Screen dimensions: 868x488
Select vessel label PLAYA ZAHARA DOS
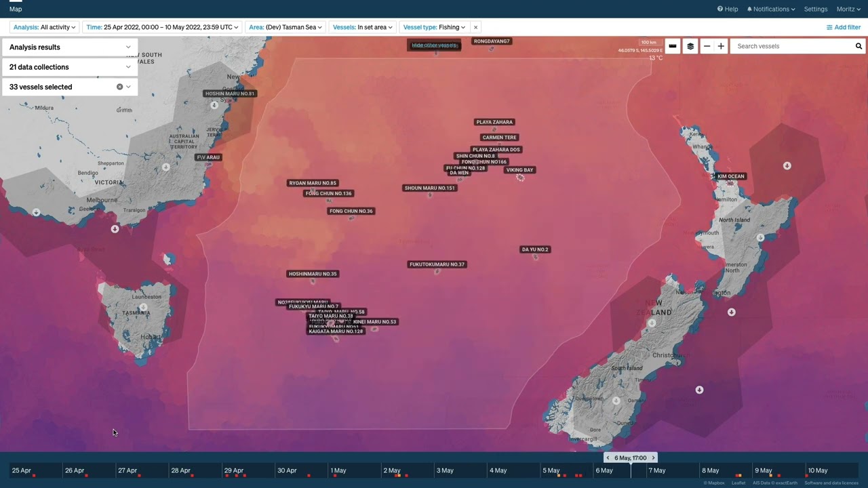(496, 150)
